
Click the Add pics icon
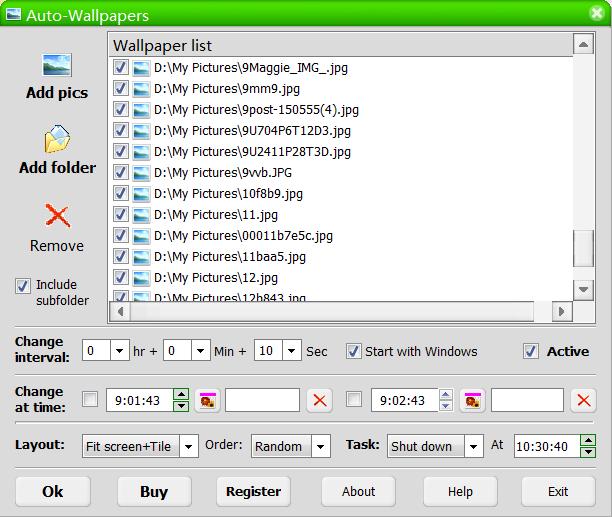coord(57,66)
